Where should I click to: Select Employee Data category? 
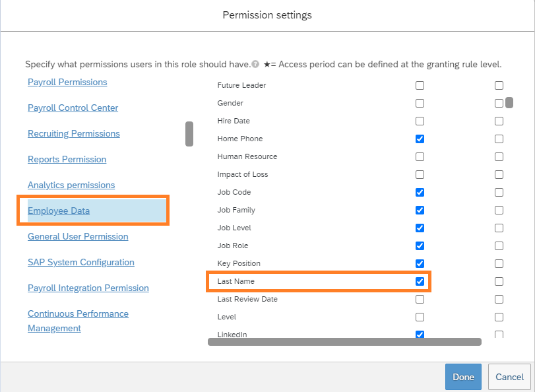coord(59,211)
